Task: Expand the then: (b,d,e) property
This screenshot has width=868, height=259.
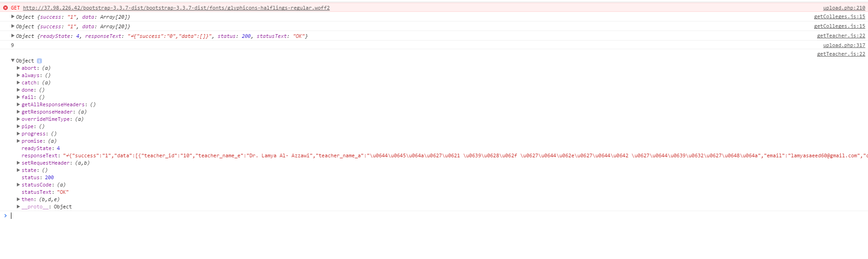Action: [18, 199]
